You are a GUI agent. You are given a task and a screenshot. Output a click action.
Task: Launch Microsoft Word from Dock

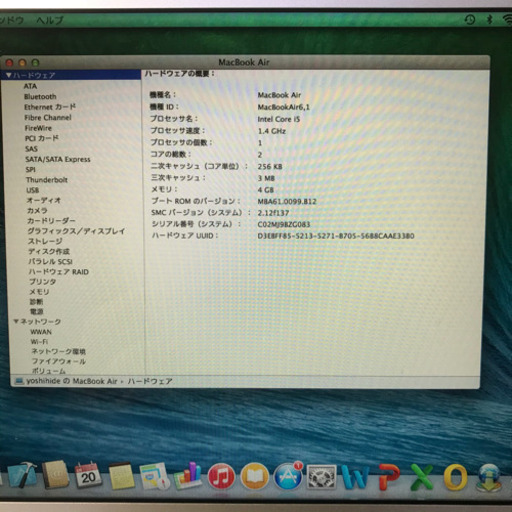pos(355,477)
